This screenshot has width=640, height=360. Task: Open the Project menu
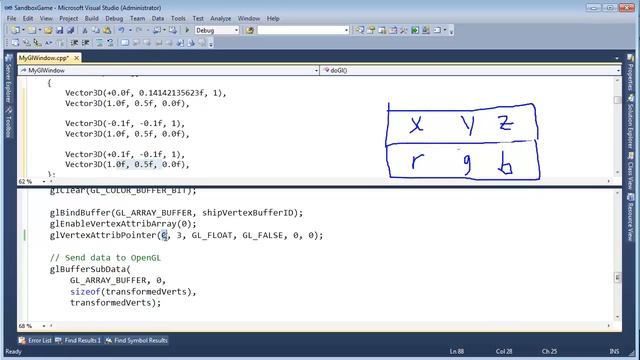click(69, 18)
